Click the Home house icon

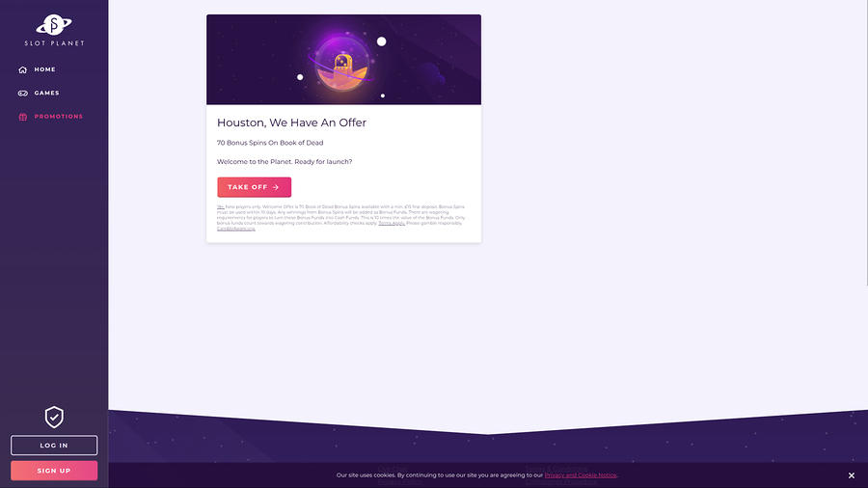23,69
